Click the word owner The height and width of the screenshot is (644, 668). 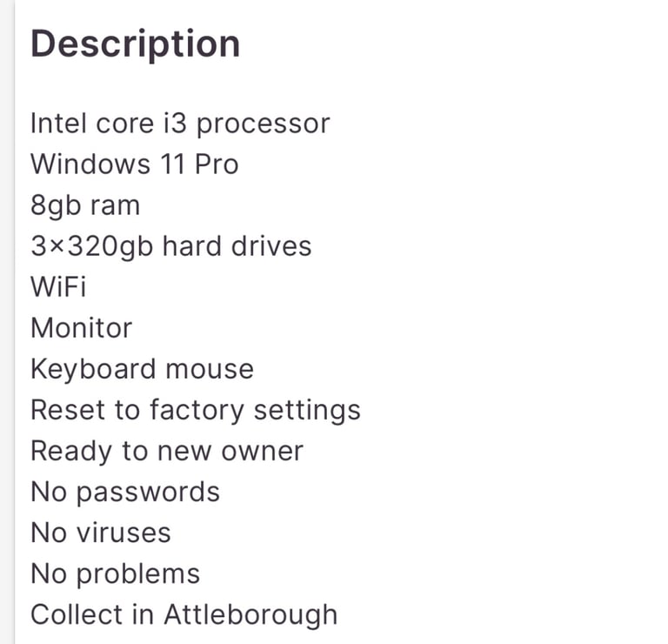pyautogui.click(x=263, y=452)
